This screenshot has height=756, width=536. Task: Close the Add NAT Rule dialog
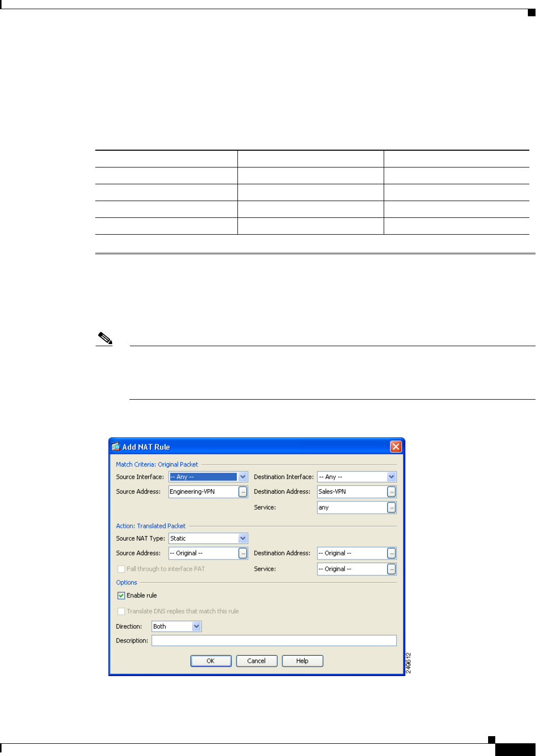pos(396,446)
